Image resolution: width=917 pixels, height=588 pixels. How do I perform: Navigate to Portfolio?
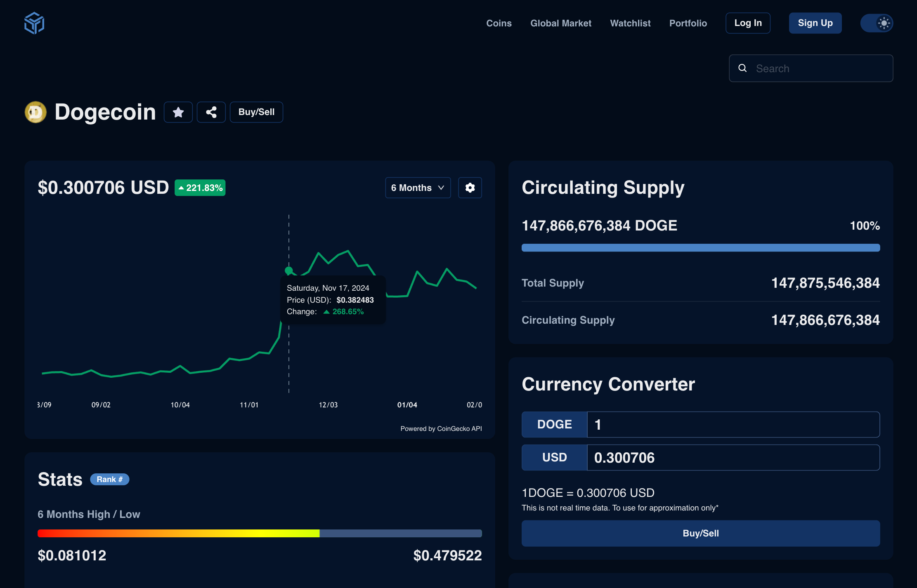pos(688,24)
